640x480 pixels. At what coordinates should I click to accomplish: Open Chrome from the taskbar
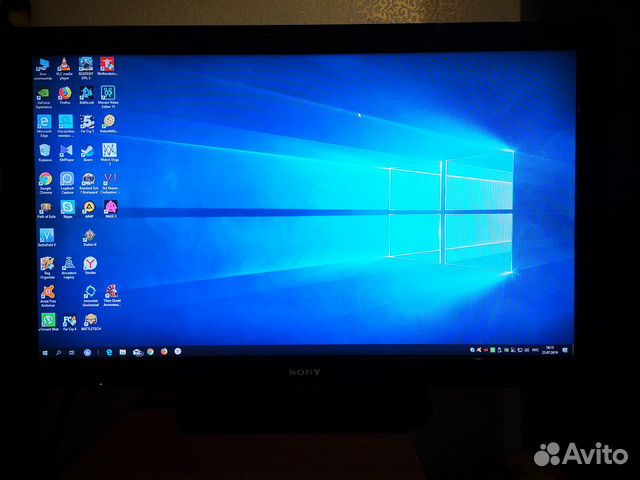click(151, 351)
